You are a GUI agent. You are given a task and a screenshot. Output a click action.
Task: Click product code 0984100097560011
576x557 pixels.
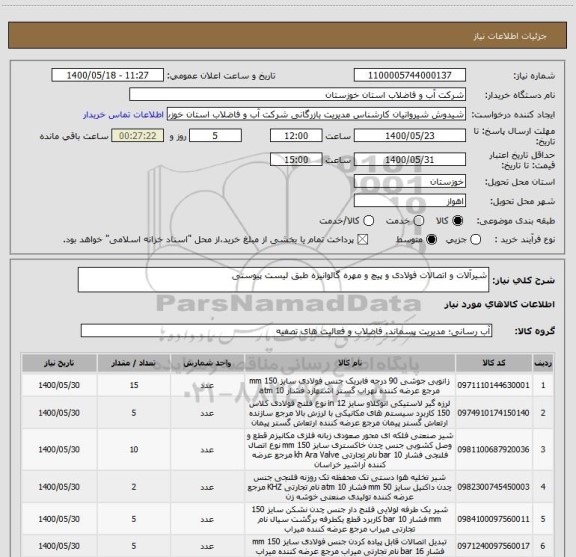click(493, 519)
